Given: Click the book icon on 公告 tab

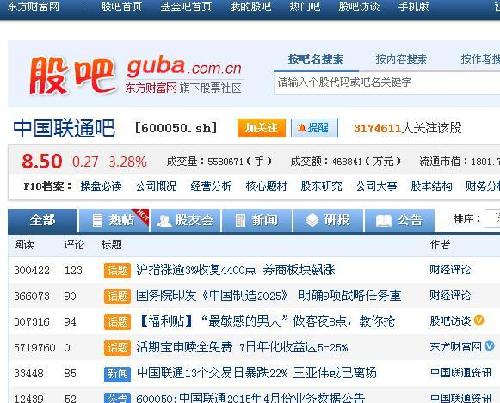Looking at the screenshot, I should pos(384,220).
